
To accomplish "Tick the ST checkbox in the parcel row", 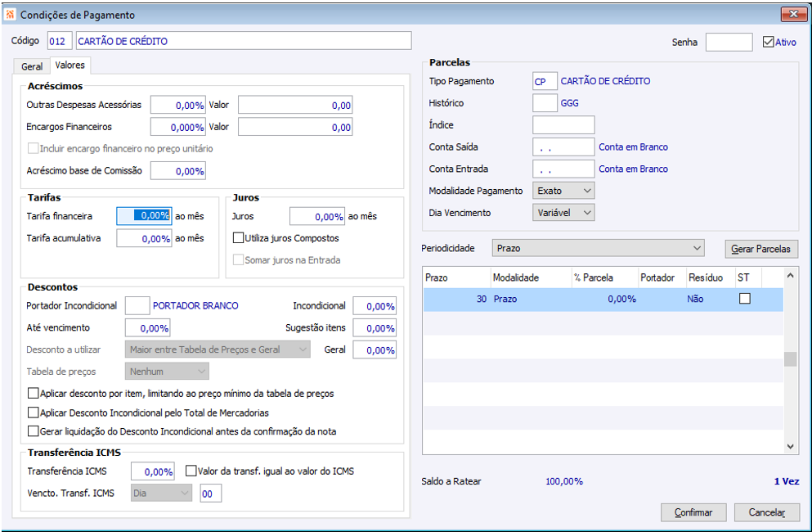I will pyautogui.click(x=744, y=300).
